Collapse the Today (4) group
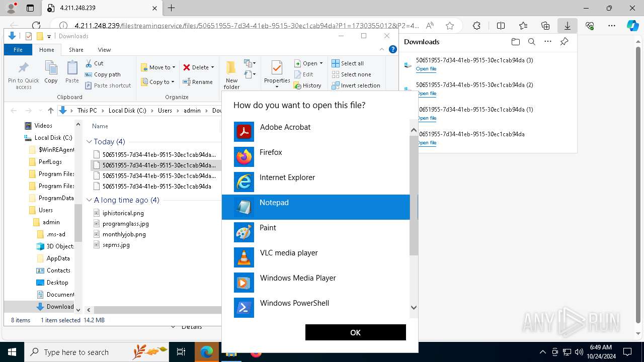This screenshot has height=362, width=644. click(89, 142)
